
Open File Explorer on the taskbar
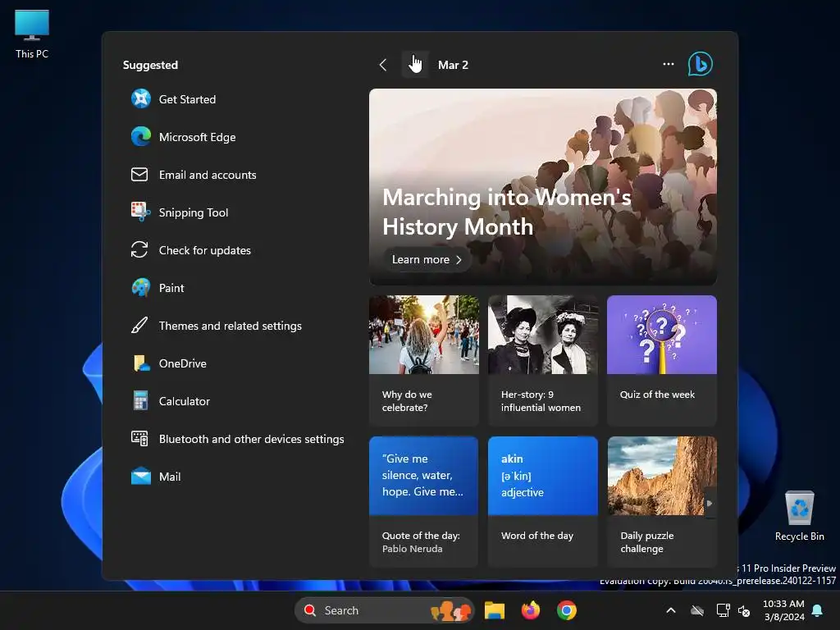495,610
